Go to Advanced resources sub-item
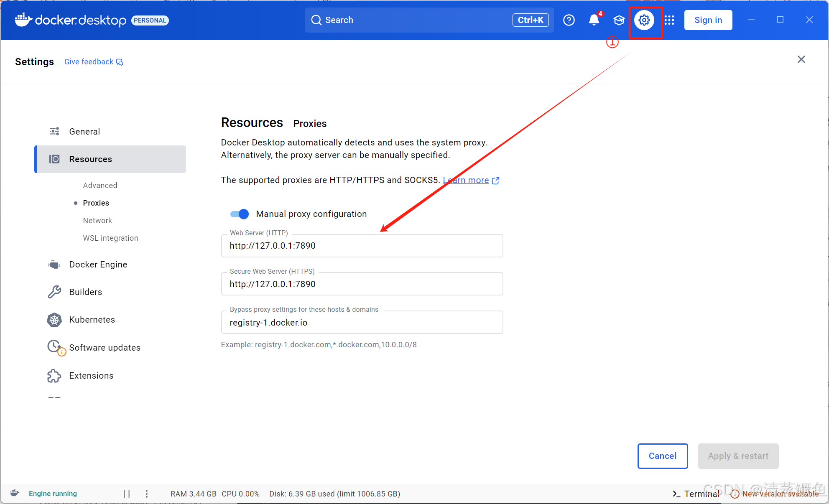The width and height of the screenshot is (829, 504). (100, 186)
